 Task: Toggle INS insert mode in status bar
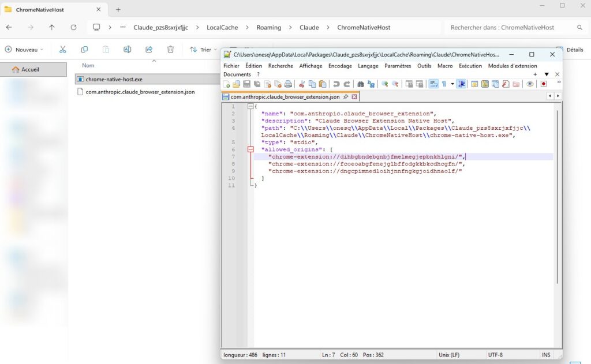click(546, 355)
